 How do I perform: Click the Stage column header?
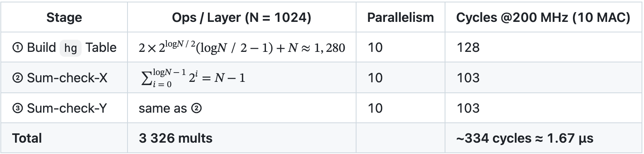[x=64, y=17]
